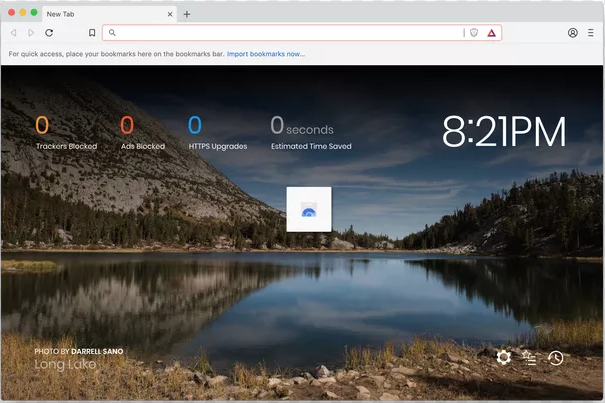
Task: Click the Trackers Blocked counter
Action: [66, 134]
